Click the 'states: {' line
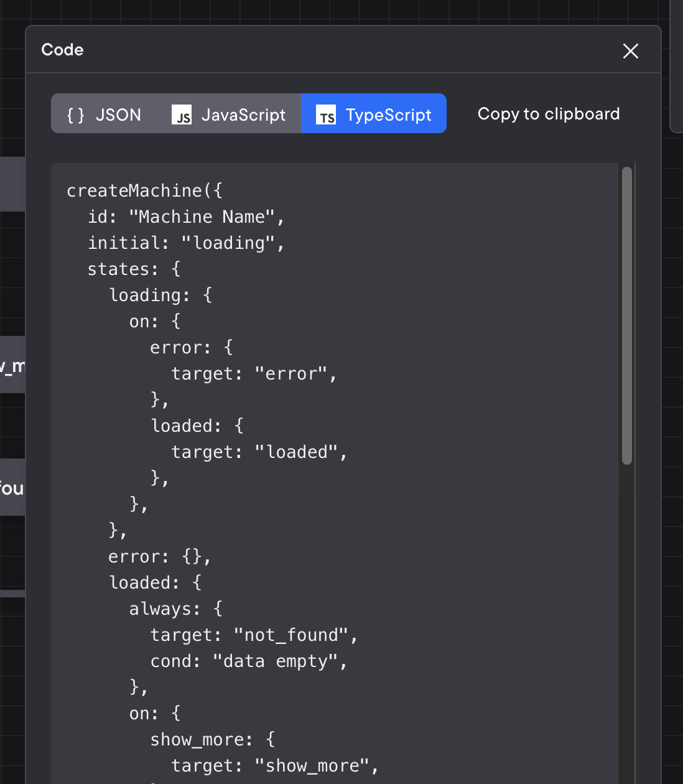The width and height of the screenshot is (683, 784). click(134, 269)
